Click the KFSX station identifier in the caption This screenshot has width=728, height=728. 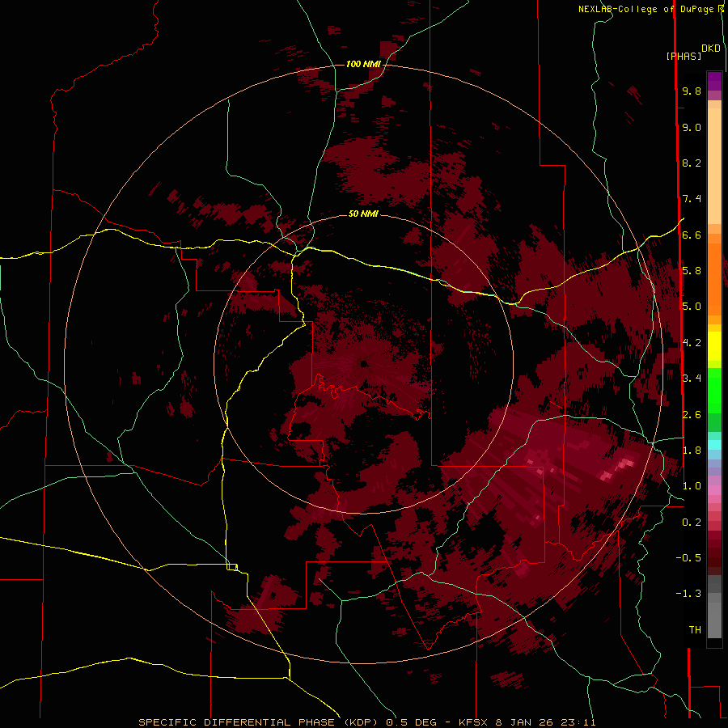tap(473, 722)
